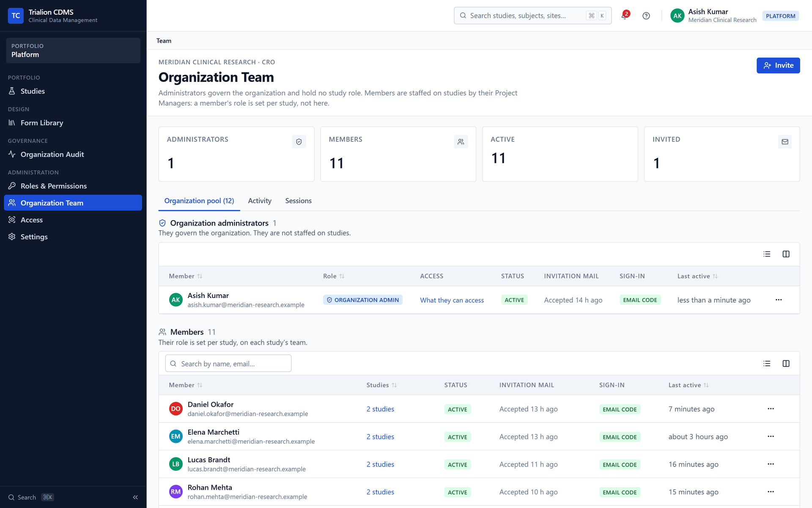Viewport: 812px width, 508px height.
Task: Click the envelope icon on Invited card
Action: [785, 142]
